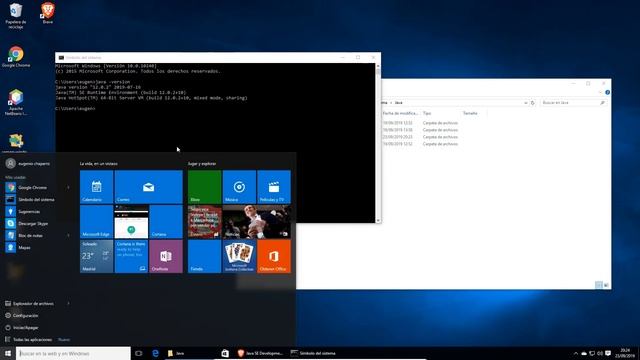Open the Calendario tile
Image resolution: width=640 pixels, height=360 pixels.
(96, 187)
